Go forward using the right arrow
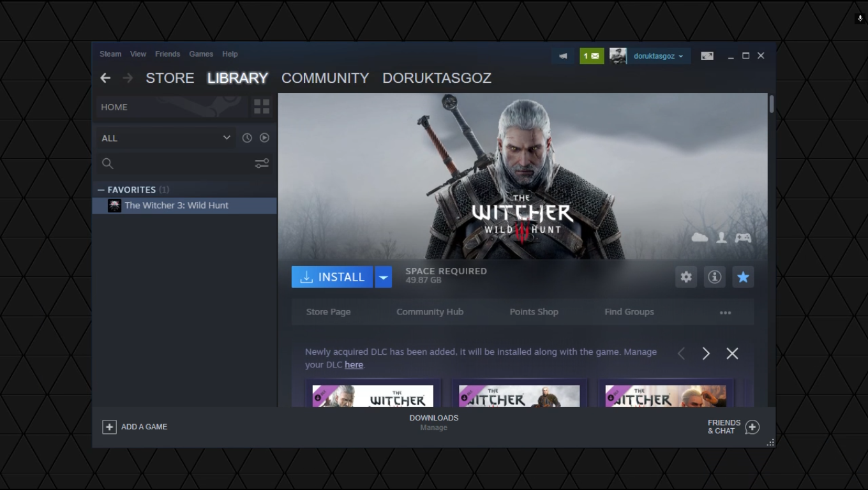The image size is (868, 490). point(128,78)
